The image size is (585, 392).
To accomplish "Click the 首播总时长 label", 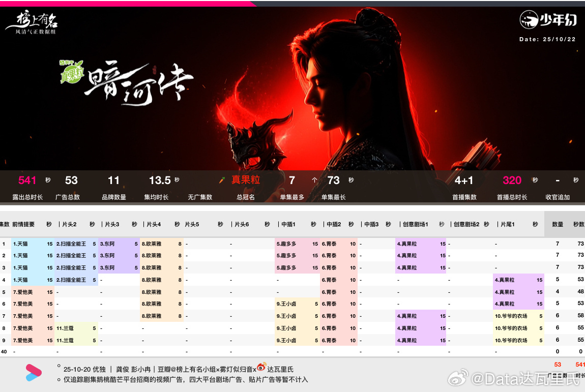I will (512, 197).
